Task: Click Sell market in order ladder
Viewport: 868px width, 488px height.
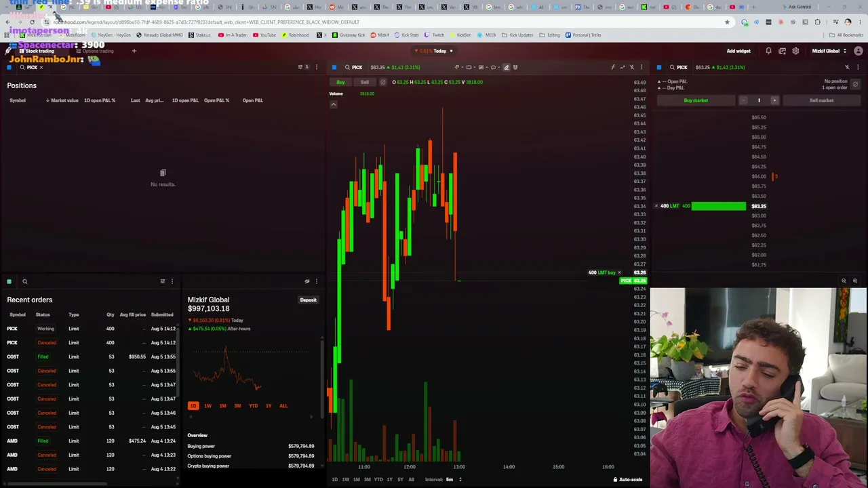Action: [821, 100]
